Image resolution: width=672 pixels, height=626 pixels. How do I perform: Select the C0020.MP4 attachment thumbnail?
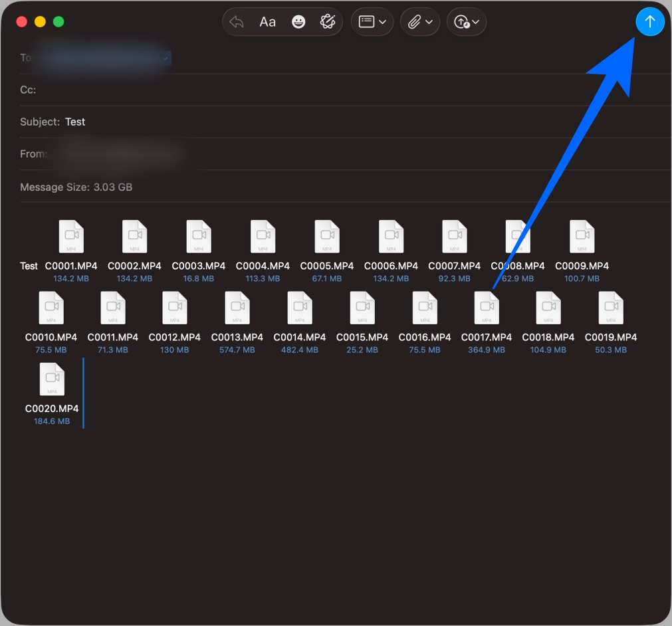(52, 379)
